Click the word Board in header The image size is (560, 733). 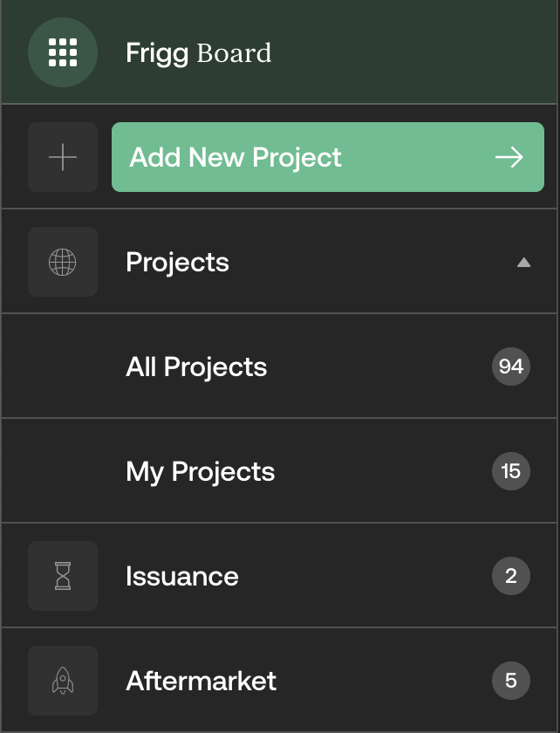pos(234,52)
